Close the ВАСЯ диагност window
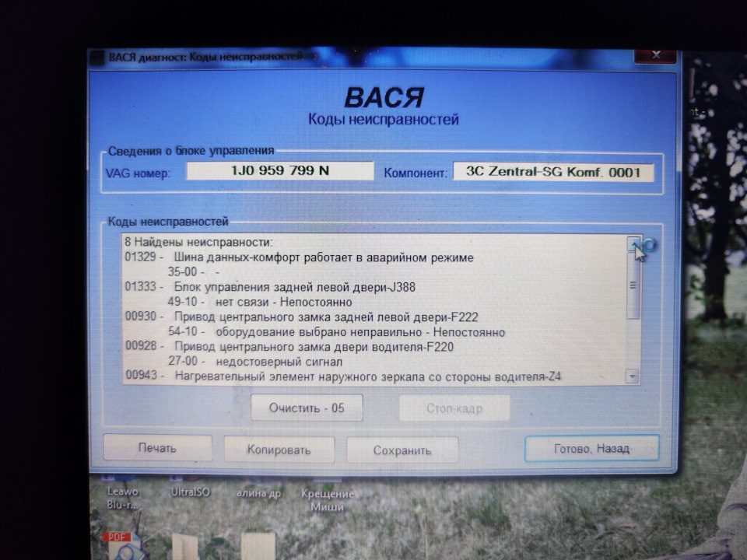 (x=655, y=55)
